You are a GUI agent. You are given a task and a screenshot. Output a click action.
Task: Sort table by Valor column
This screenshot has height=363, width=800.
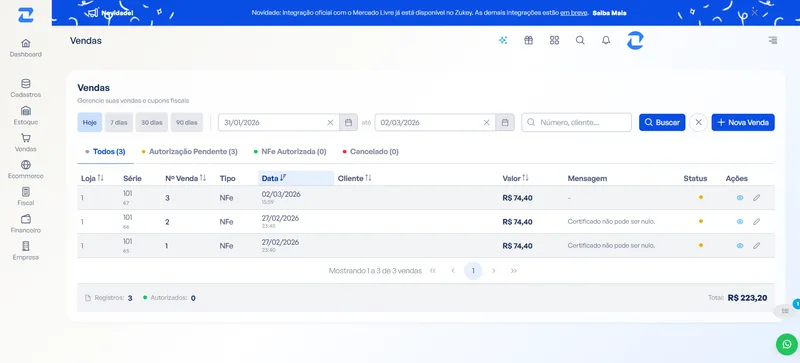point(515,178)
